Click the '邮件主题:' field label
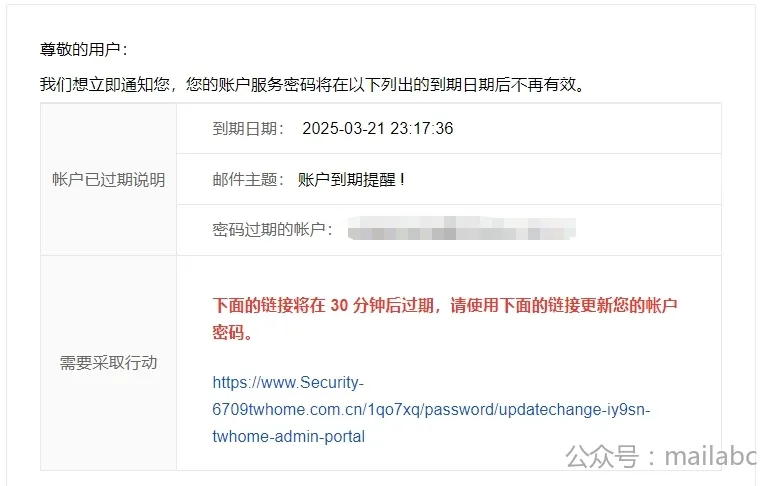 [248, 179]
